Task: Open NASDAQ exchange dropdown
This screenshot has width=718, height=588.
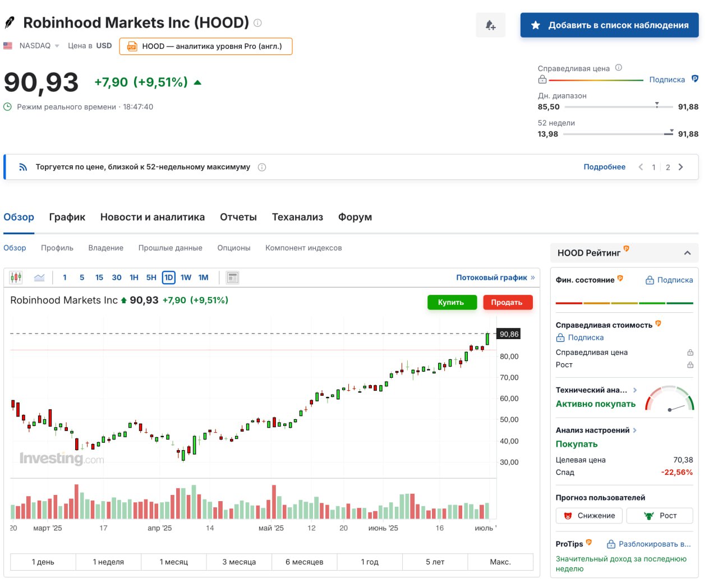Action: (x=39, y=46)
